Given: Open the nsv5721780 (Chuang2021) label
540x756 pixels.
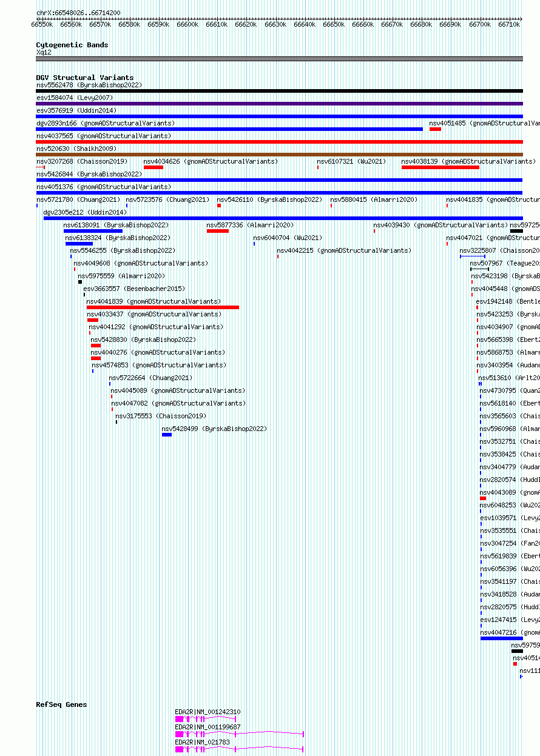Looking at the screenshot, I should click(x=78, y=199).
